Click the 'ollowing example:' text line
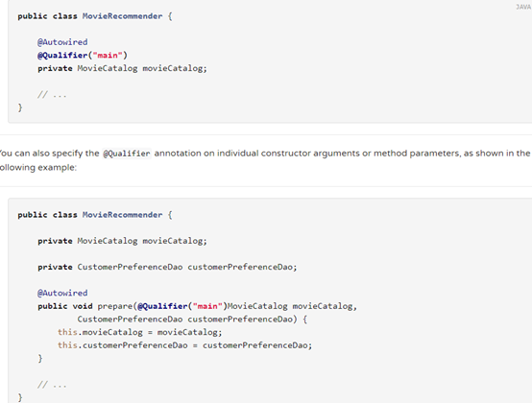Screen dimensions: 532x403 [38, 167]
